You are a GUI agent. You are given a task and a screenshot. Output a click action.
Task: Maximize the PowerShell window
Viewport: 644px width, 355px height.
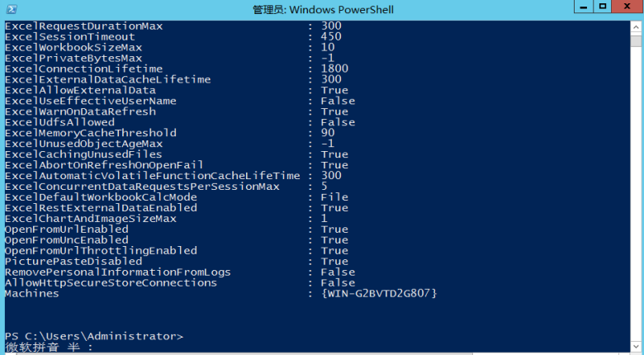603,7
